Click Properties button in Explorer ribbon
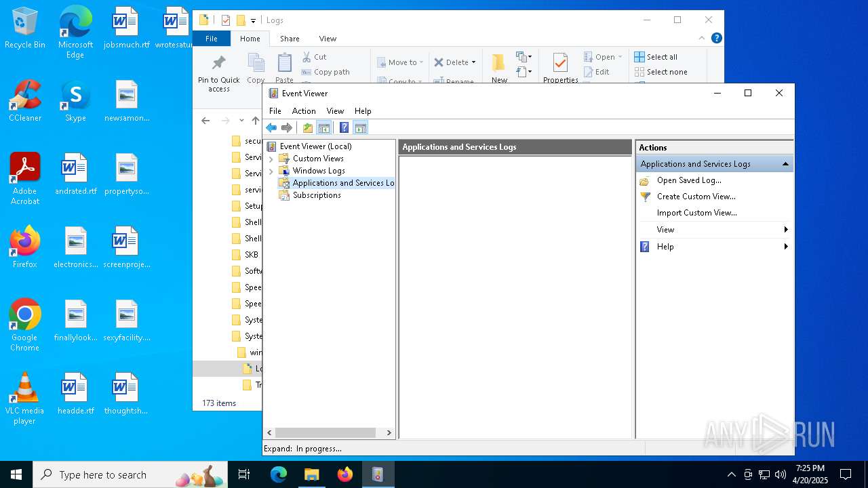 [560, 68]
